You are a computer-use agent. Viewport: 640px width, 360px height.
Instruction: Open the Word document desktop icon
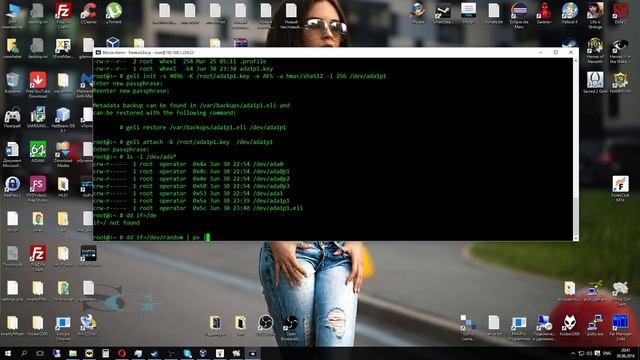pos(12,154)
